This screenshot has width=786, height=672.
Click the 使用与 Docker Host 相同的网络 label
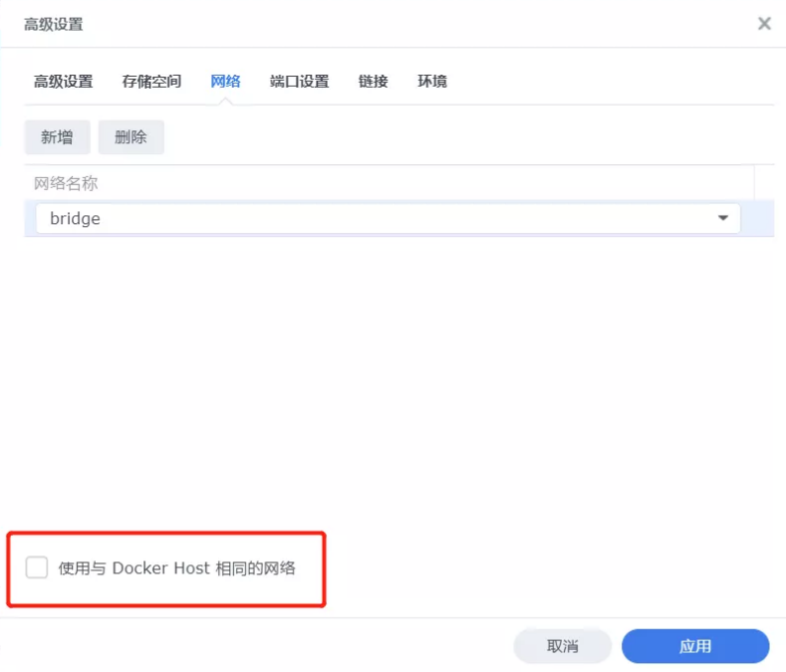[176, 568]
